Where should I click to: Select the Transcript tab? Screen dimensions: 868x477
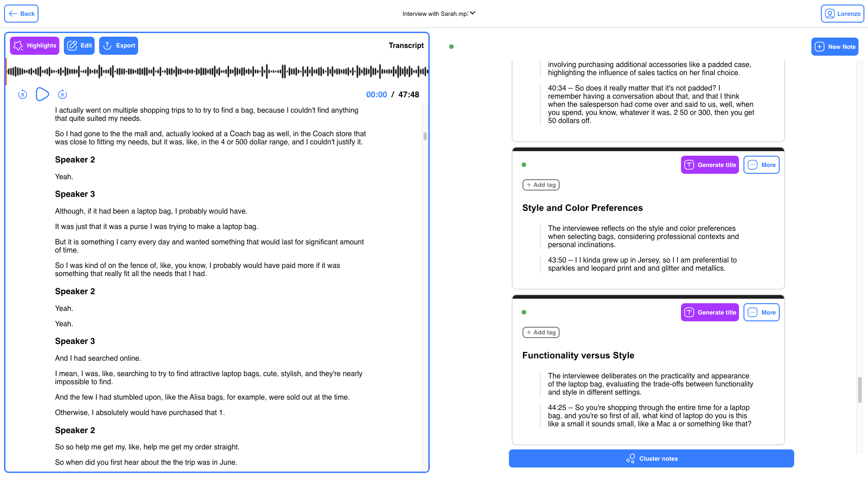pos(406,45)
